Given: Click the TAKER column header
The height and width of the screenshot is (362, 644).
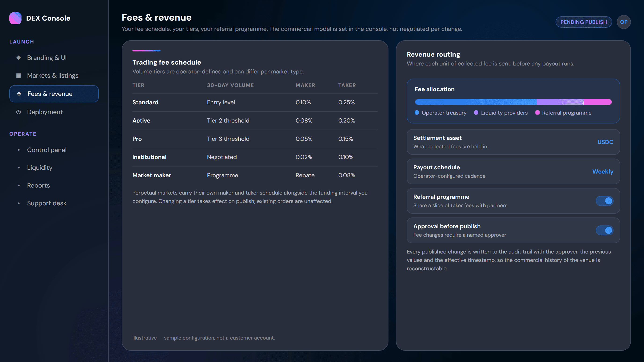Looking at the screenshot, I should coord(347,85).
